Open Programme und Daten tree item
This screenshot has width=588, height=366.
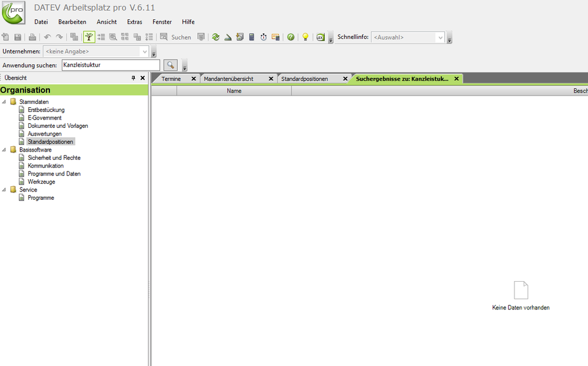(x=54, y=174)
